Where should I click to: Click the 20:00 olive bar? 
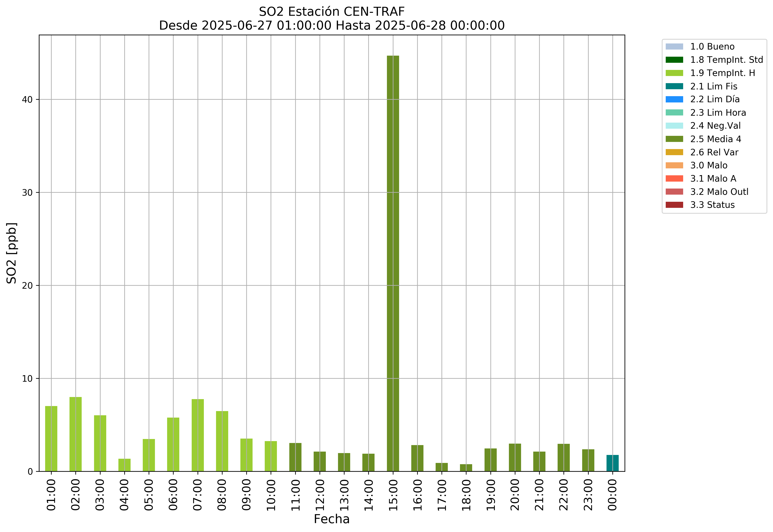tap(515, 457)
